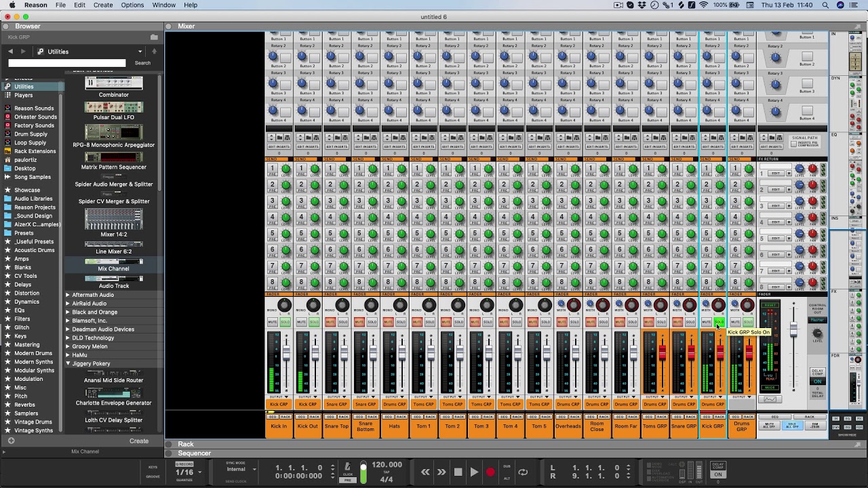
Task: Go forward in the Browser navigation history
Action: [23, 52]
